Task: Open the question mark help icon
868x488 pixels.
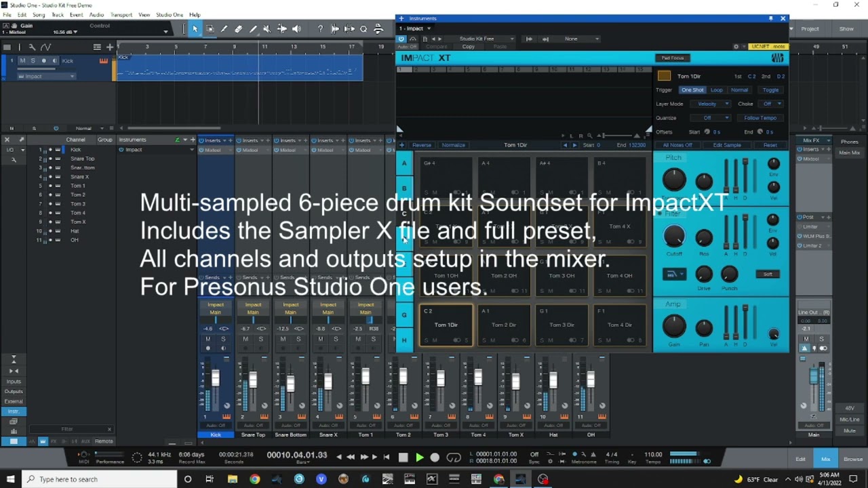Action: 320,28
